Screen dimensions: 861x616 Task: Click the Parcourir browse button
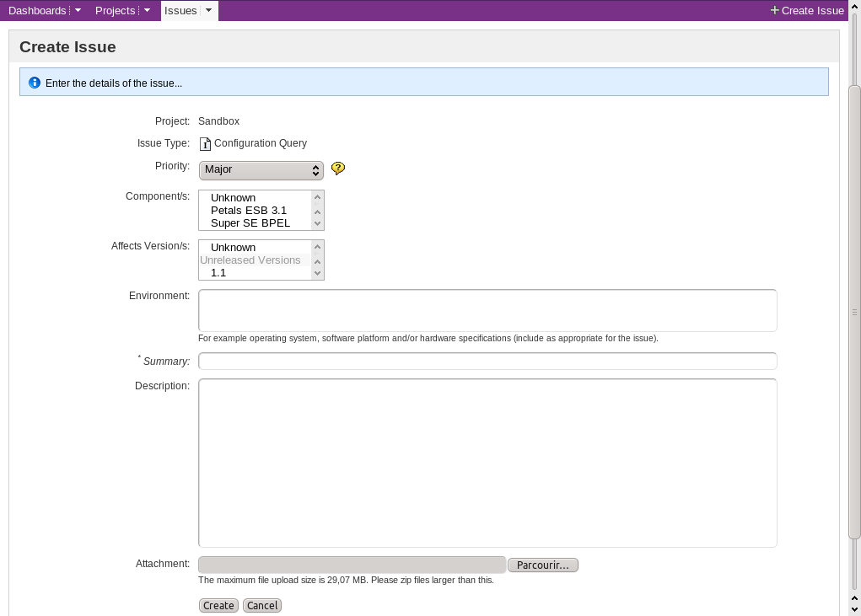tap(543, 565)
